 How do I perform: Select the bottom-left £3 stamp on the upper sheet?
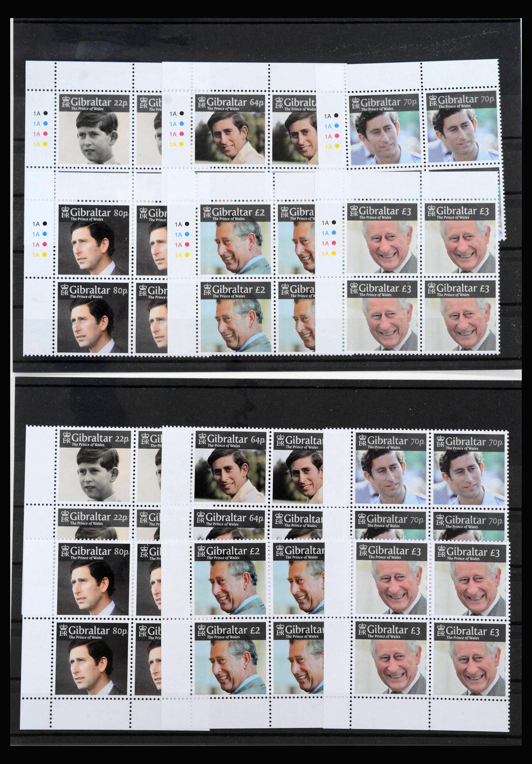[382, 315]
